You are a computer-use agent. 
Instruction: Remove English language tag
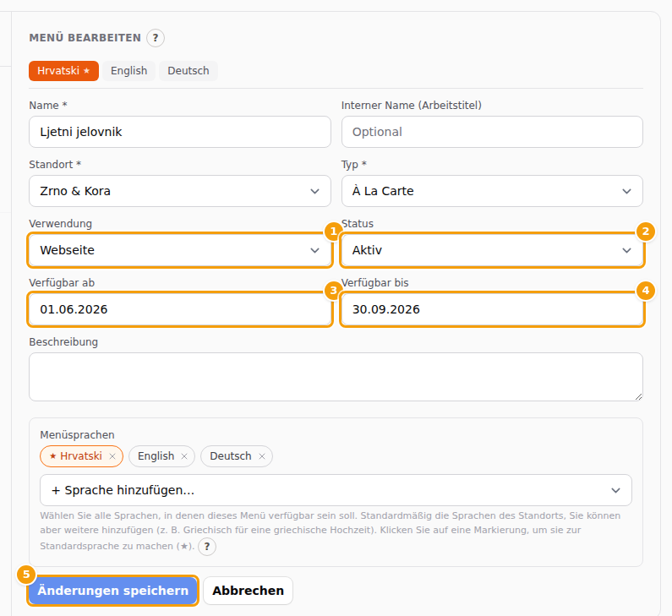[184, 456]
